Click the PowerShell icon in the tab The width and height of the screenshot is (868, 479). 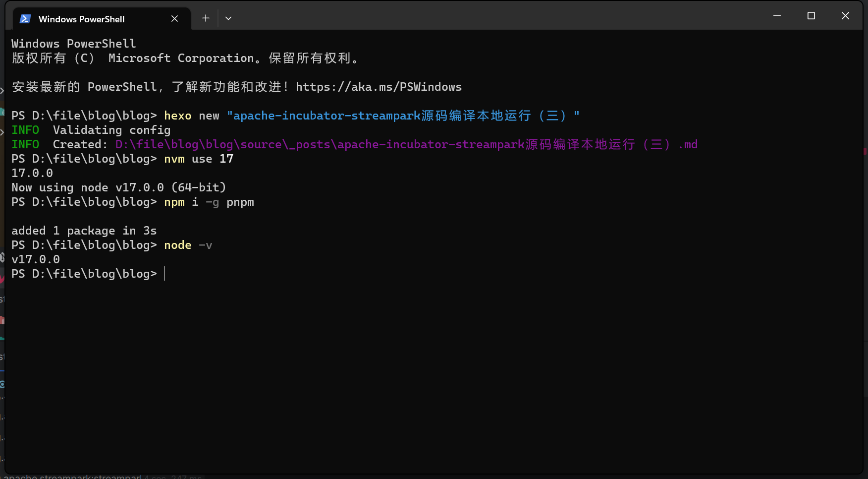pos(25,19)
